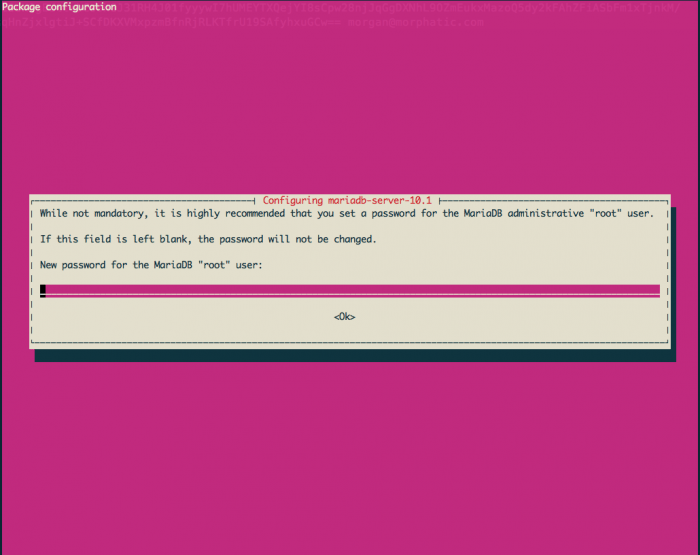Click the dialog's dashed bottom border
The image size is (700, 555).
click(x=350, y=342)
